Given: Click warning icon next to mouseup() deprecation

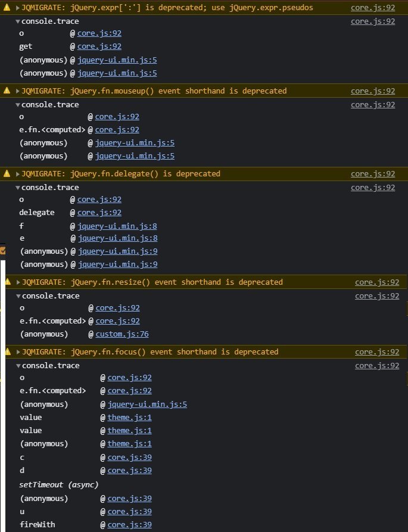Looking at the screenshot, I should tap(7, 91).
